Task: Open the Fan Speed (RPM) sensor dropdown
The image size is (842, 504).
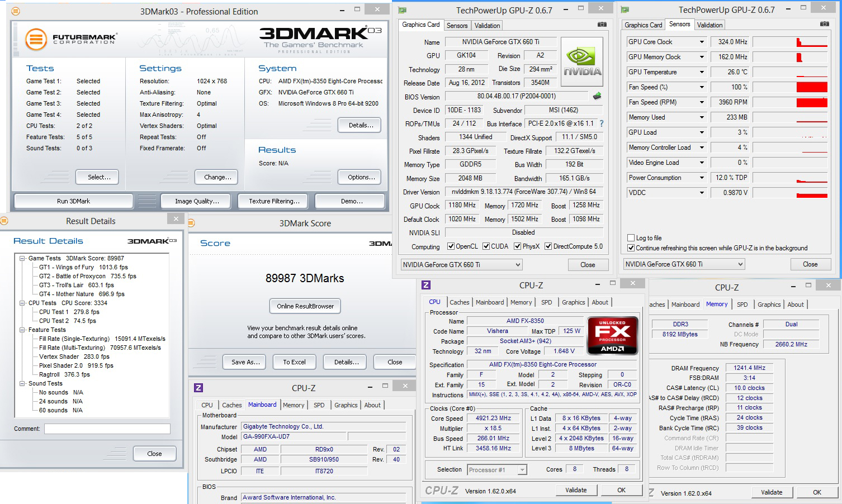Action: (x=702, y=102)
